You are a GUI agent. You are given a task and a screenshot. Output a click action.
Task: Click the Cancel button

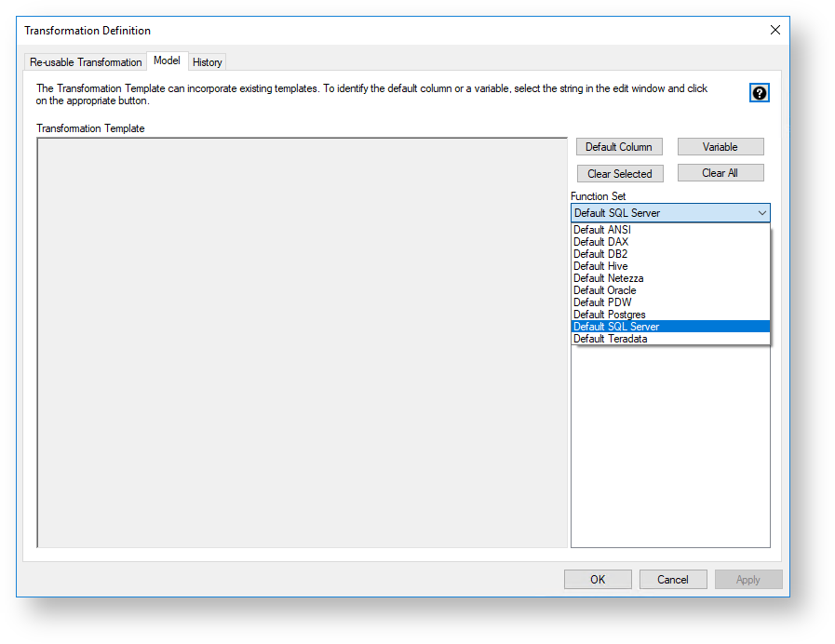[x=673, y=580]
